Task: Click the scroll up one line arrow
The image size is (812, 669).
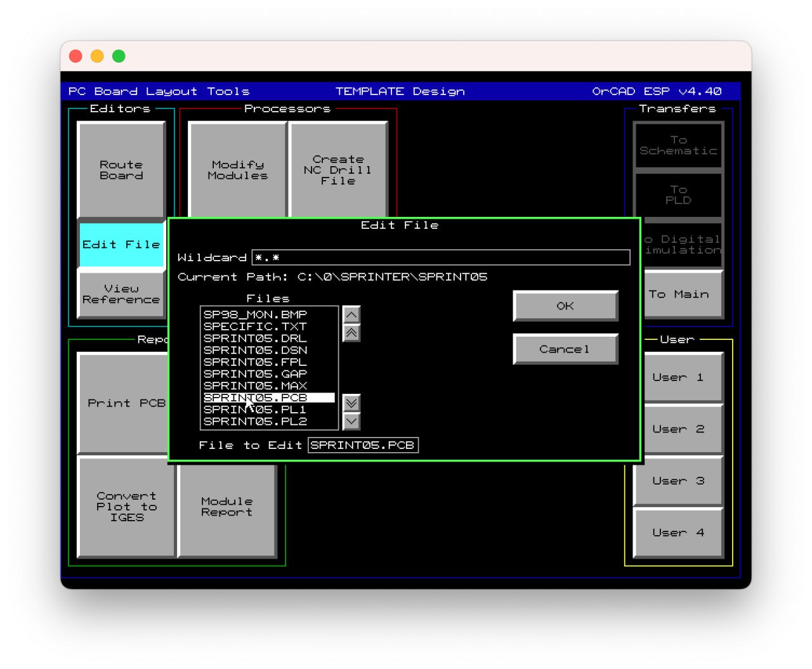Action: [x=351, y=315]
